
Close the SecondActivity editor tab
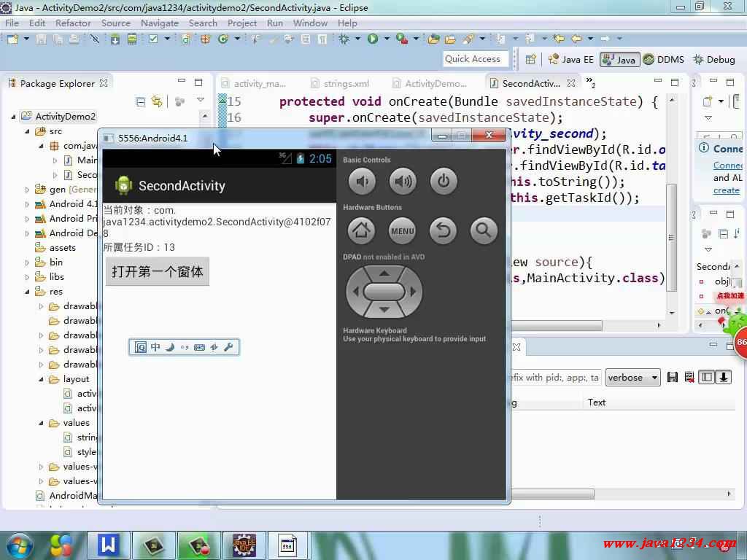(571, 83)
